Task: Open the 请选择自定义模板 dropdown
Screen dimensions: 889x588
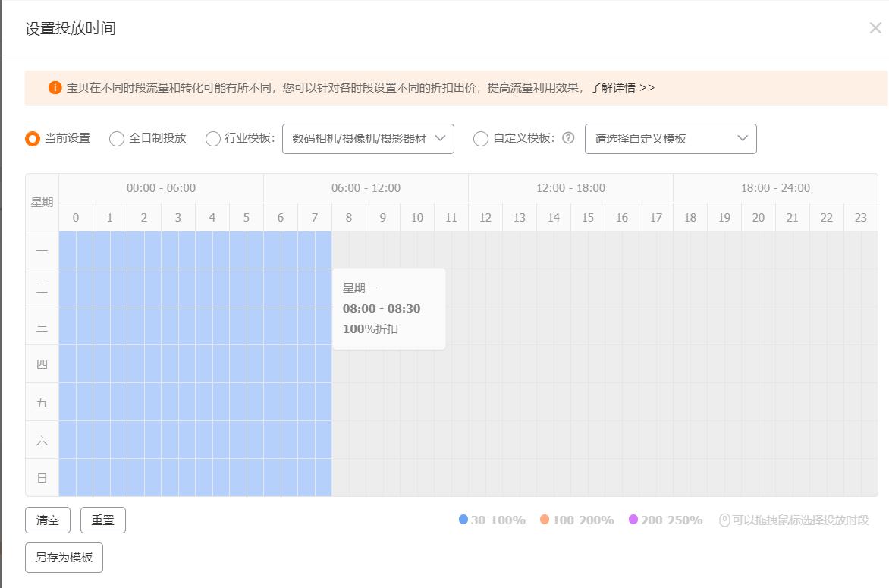Action: click(671, 139)
